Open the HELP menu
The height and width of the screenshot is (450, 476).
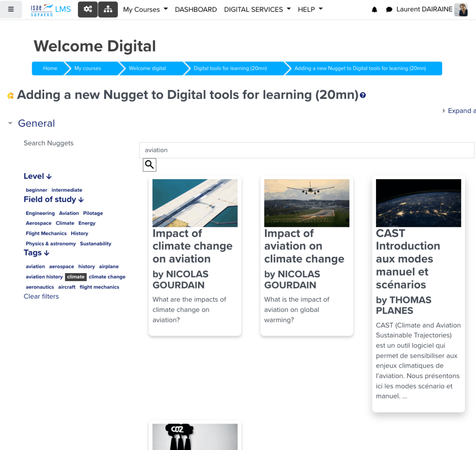point(310,9)
